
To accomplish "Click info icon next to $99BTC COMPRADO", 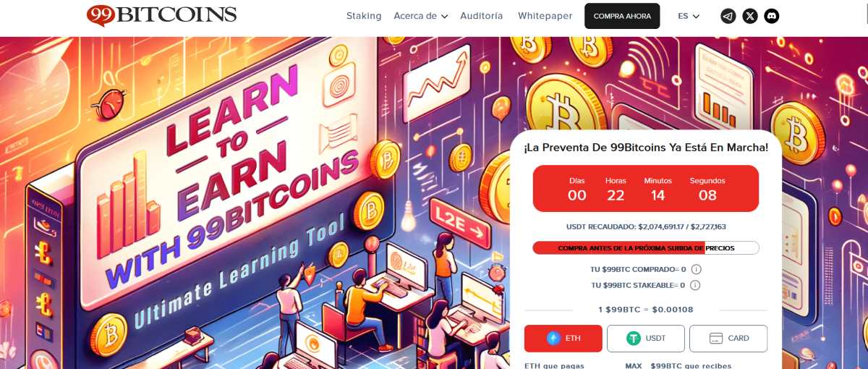I will point(696,269).
